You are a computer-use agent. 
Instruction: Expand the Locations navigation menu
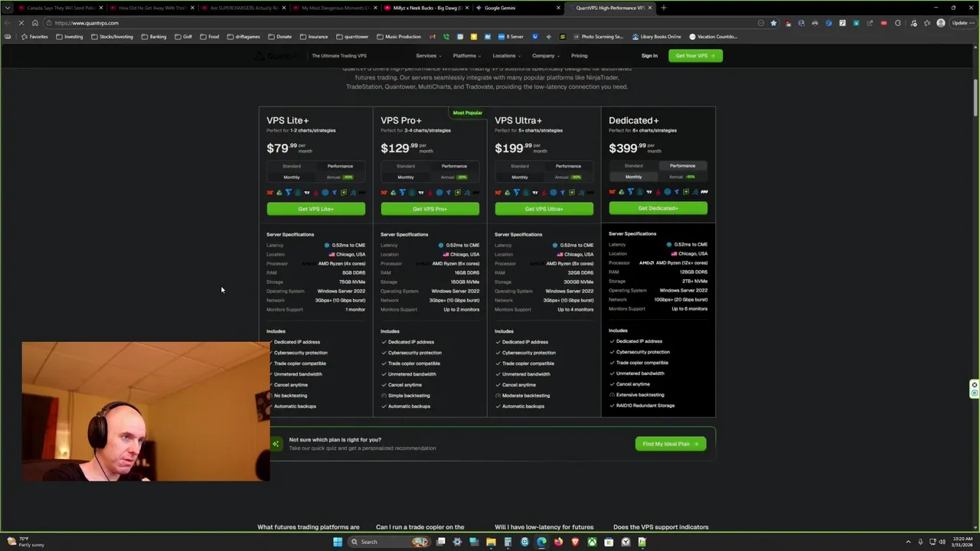coord(507,56)
